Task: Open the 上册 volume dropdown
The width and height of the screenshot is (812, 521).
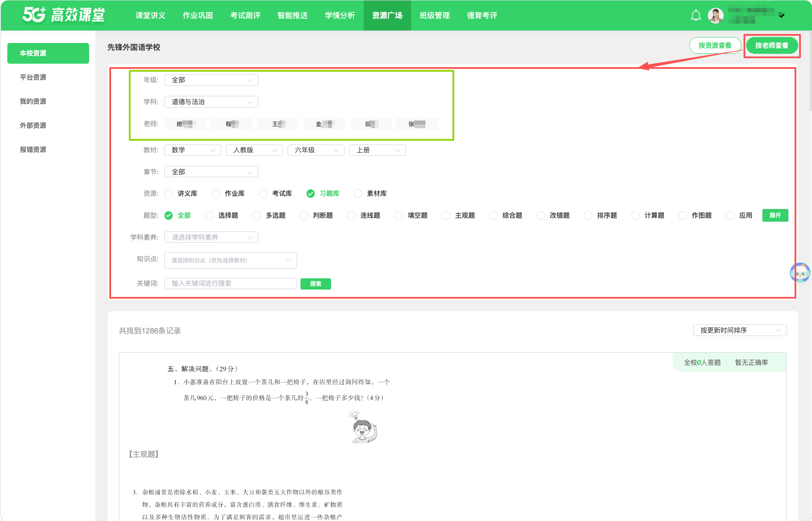Action: [378, 150]
